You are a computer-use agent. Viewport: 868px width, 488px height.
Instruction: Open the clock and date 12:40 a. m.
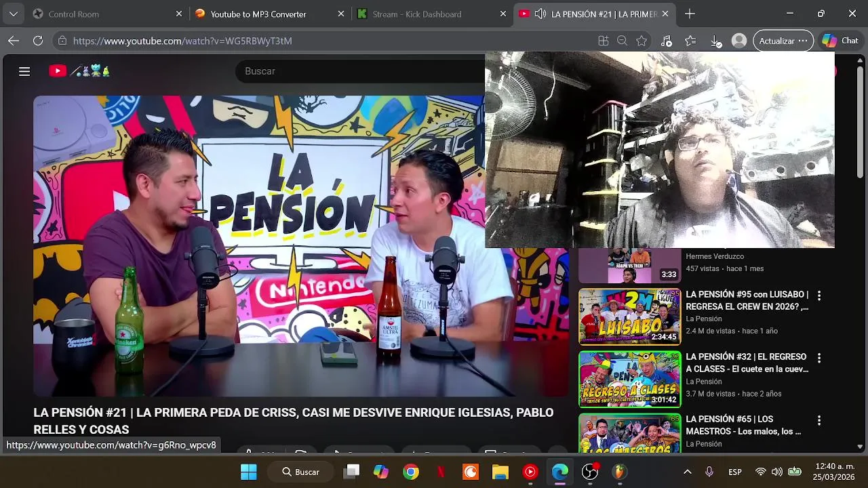pos(833,472)
